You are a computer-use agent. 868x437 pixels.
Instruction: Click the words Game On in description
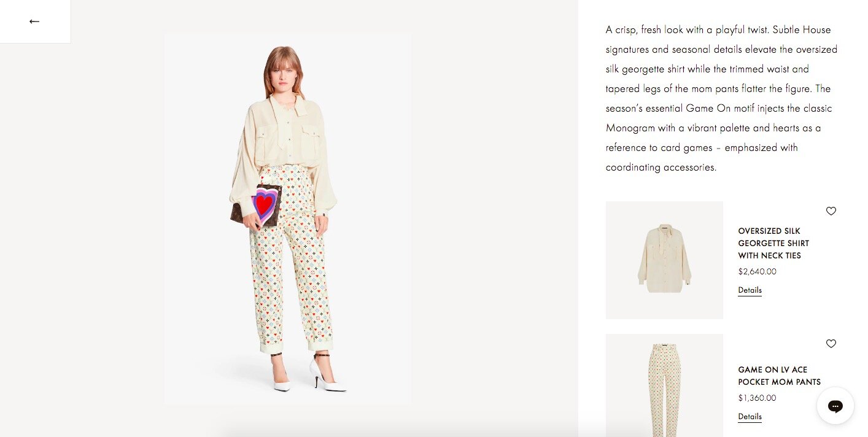tap(691, 109)
